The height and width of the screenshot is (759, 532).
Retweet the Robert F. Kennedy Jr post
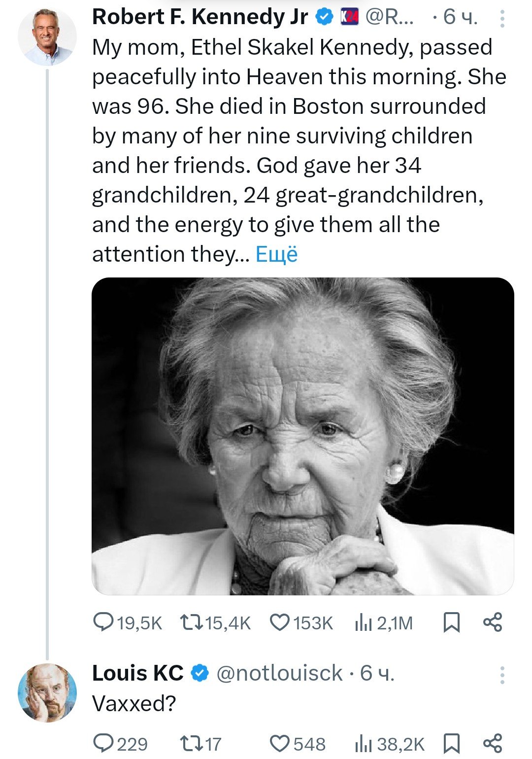tap(191, 622)
